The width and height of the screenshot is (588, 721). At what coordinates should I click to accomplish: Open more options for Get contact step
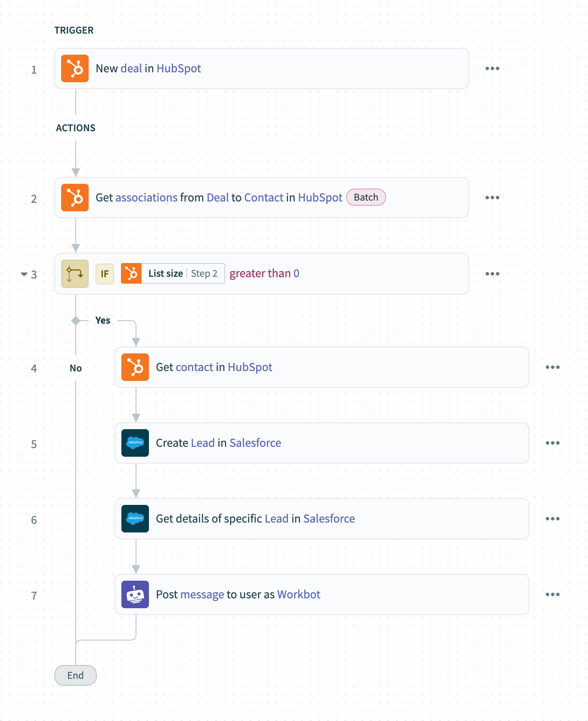point(553,367)
